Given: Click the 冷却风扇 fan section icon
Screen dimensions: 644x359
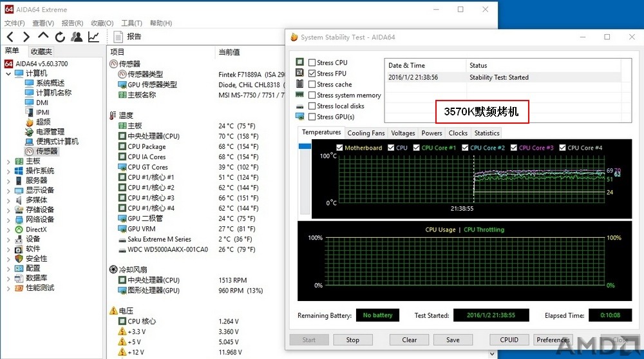Looking at the screenshot, I should 113,269.
